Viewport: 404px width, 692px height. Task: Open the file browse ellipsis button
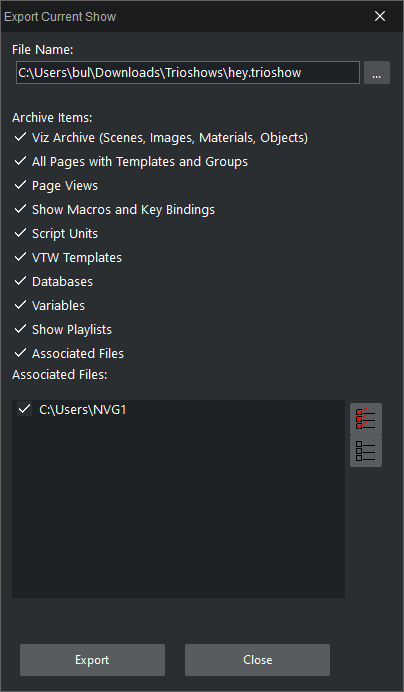pyautogui.click(x=377, y=72)
